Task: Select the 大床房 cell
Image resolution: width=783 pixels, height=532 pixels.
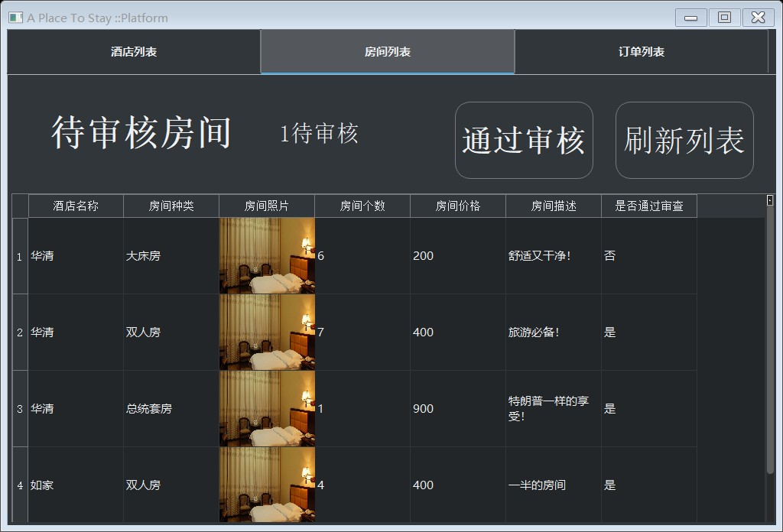Action: click(171, 256)
